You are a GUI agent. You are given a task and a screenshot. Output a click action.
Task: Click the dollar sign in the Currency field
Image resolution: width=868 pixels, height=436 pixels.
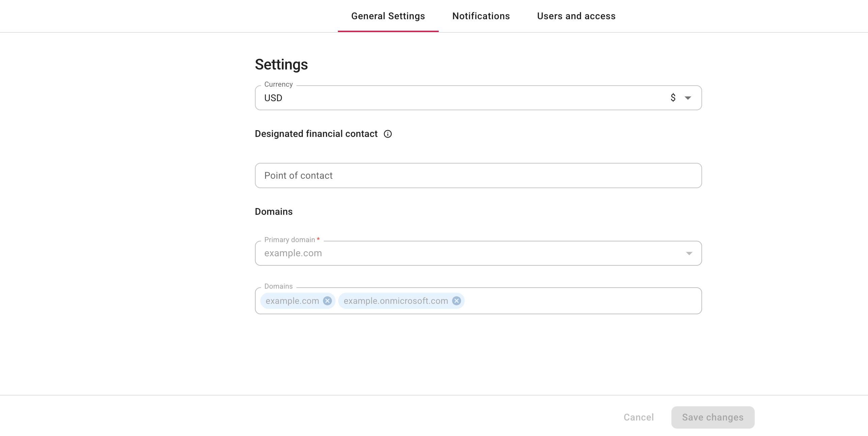tap(673, 98)
